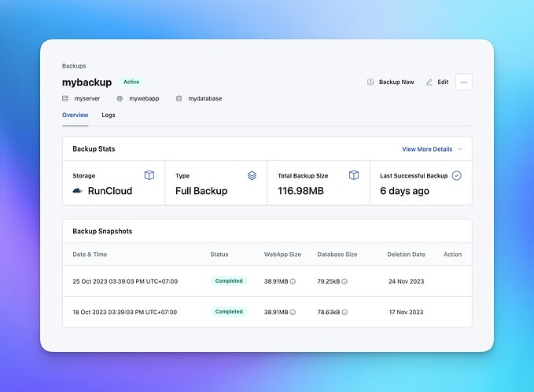Click info icon next to 79.25kB

coord(344,281)
